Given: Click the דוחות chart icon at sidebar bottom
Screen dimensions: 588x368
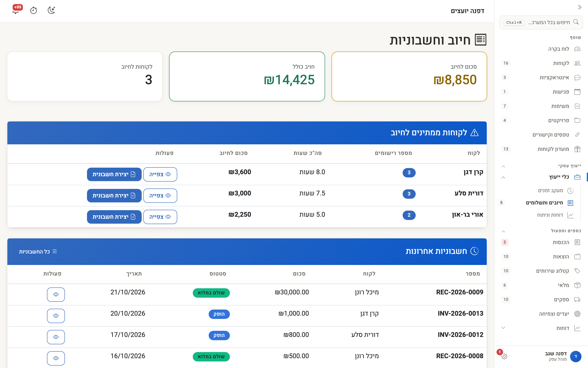Looking at the screenshot, I should point(577,328).
